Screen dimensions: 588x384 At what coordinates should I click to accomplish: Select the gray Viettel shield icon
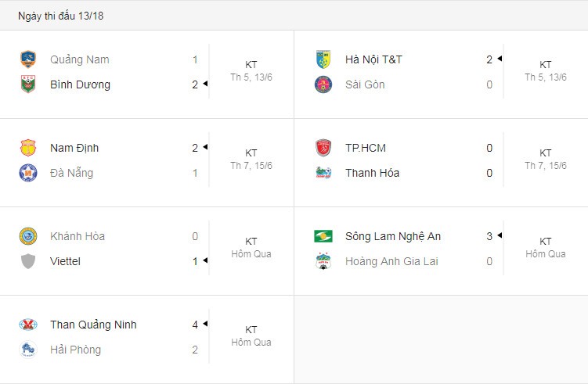pos(28,261)
